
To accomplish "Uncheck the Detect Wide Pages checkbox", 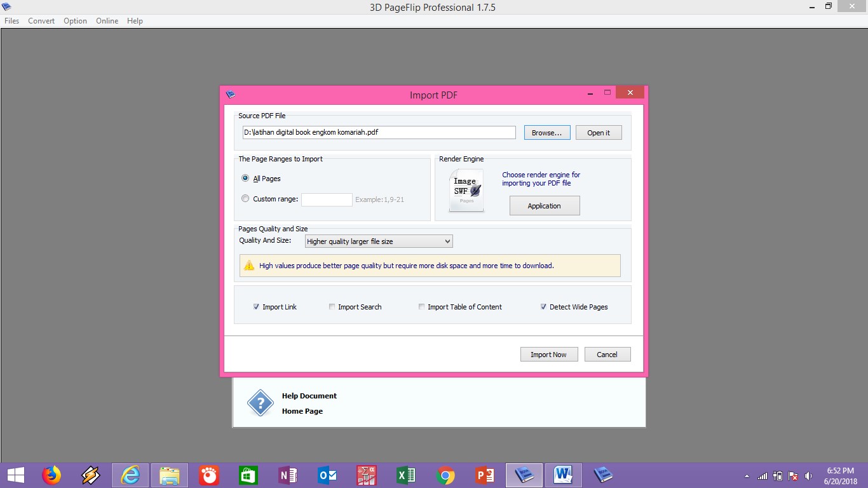I will (x=543, y=307).
